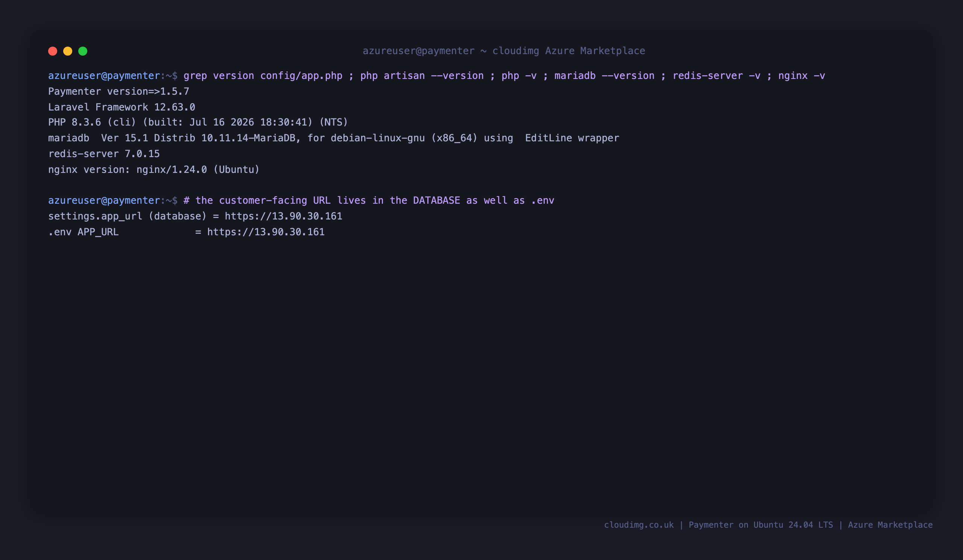Click 'redis-server -v' in the command line

click(x=716, y=76)
